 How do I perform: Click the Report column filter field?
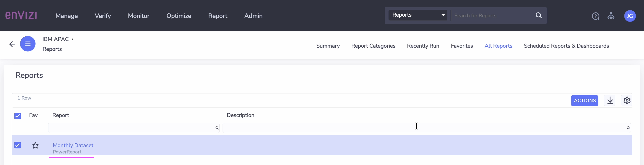point(134,128)
